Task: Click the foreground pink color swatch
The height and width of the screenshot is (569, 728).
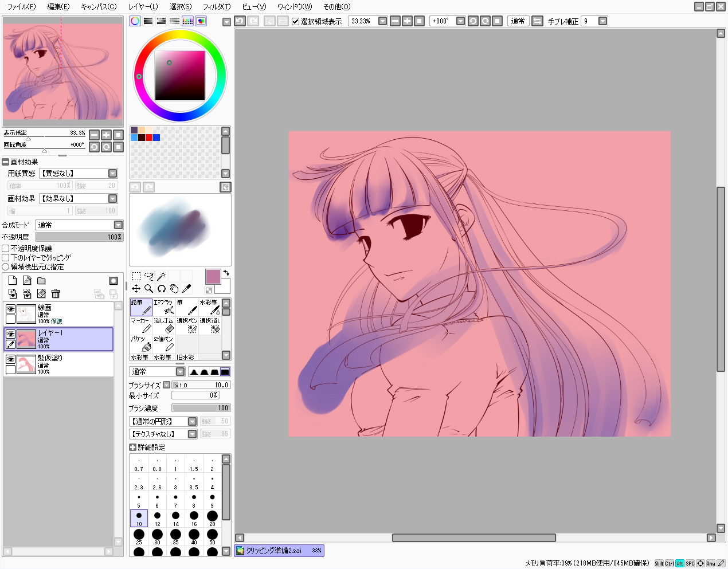Action: coord(213,277)
